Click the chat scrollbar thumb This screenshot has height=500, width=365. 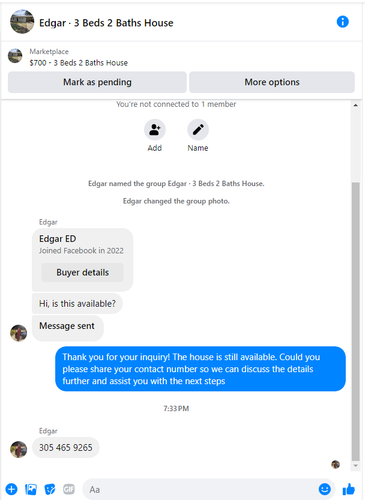point(356,321)
